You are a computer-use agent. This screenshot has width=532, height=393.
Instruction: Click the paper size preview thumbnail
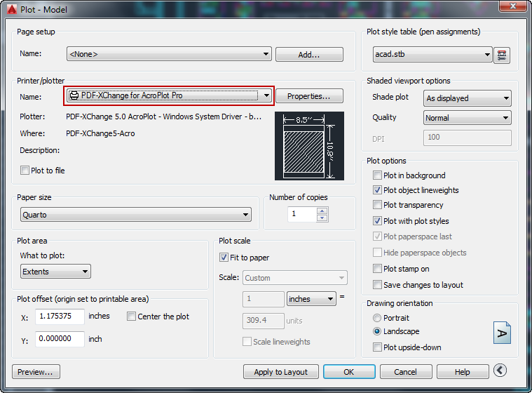[309, 146]
